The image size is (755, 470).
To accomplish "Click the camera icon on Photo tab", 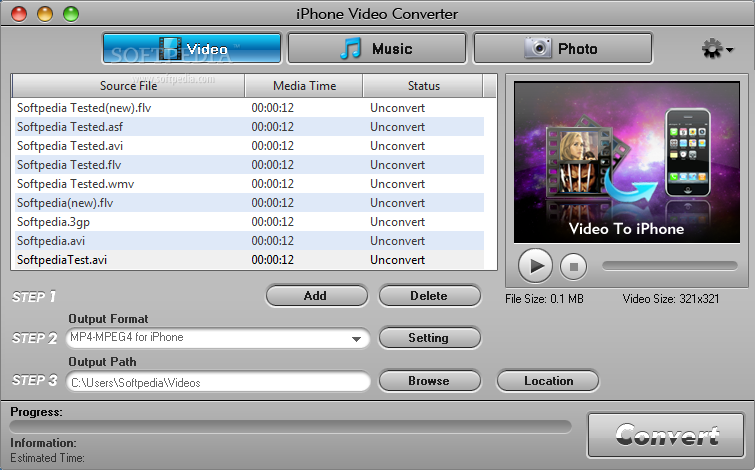I will point(537,48).
